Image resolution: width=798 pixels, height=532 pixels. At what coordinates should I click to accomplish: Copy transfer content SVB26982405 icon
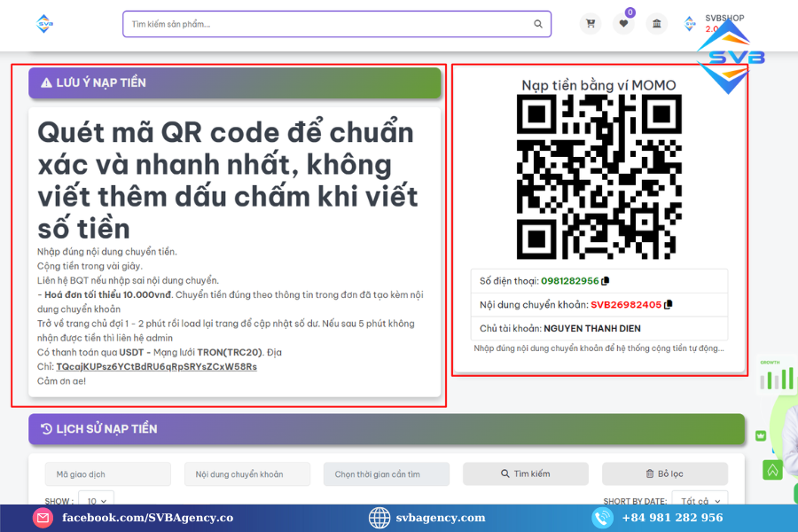click(669, 304)
